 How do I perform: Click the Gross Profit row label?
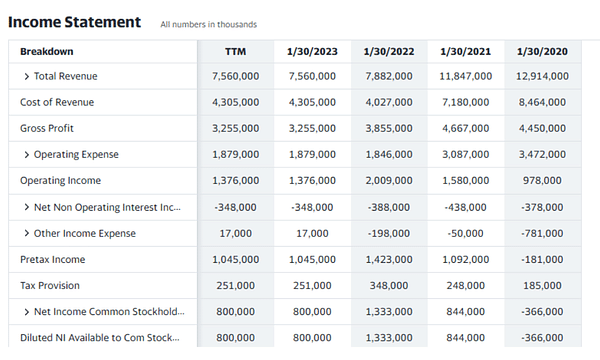coord(47,128)
